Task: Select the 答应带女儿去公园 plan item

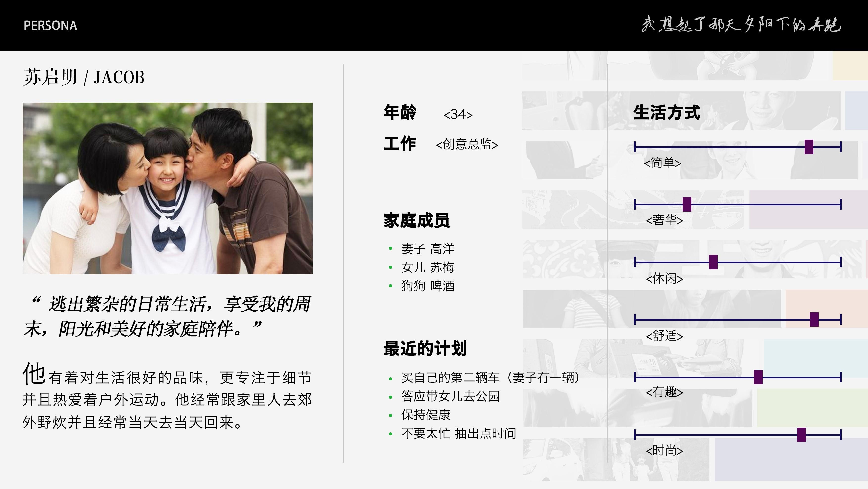Action: (450, 396)
